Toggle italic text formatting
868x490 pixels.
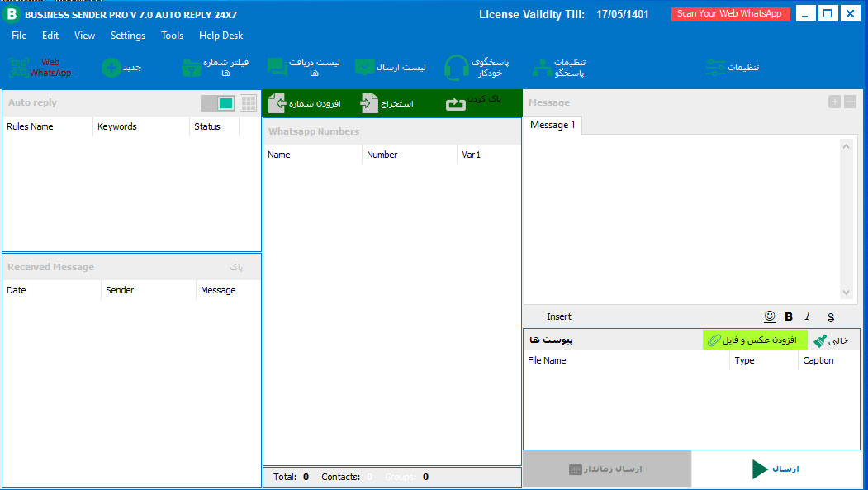808,316
